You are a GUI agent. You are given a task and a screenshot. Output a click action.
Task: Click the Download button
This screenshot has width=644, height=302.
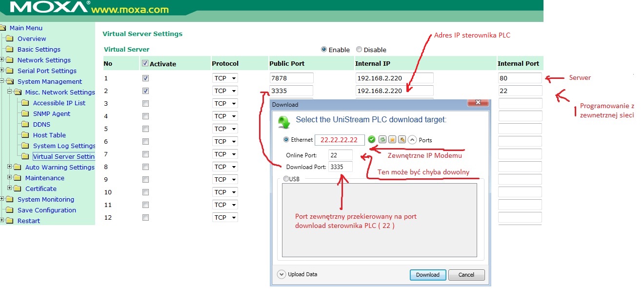tap(428, 275)
